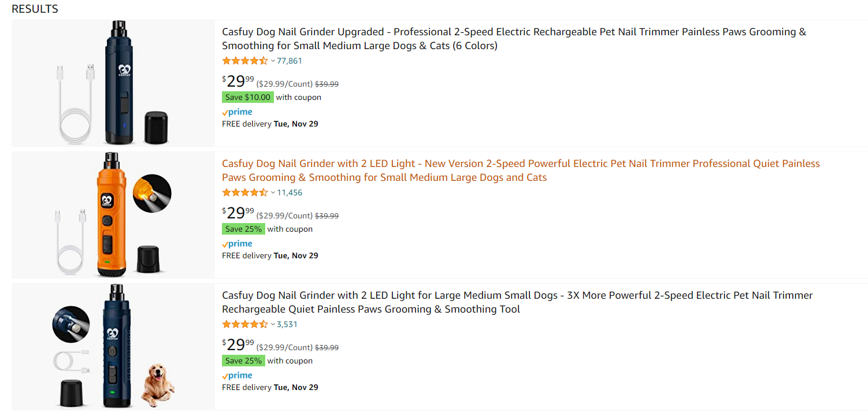Click the star rating of the first result

click(245, 61)
